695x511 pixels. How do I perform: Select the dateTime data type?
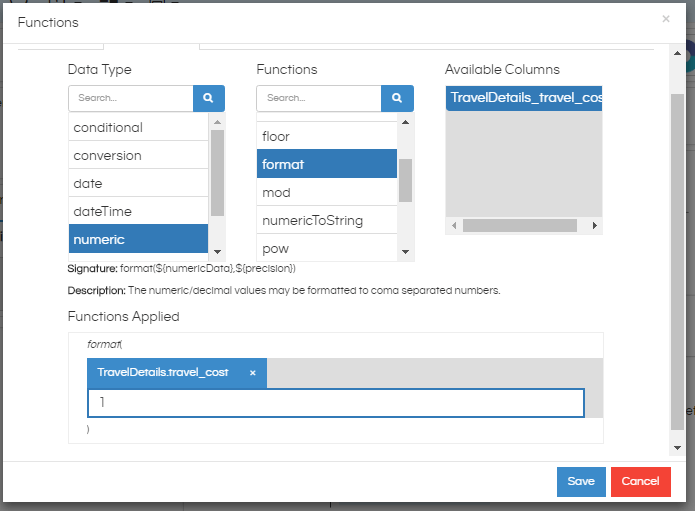(138, 211)
